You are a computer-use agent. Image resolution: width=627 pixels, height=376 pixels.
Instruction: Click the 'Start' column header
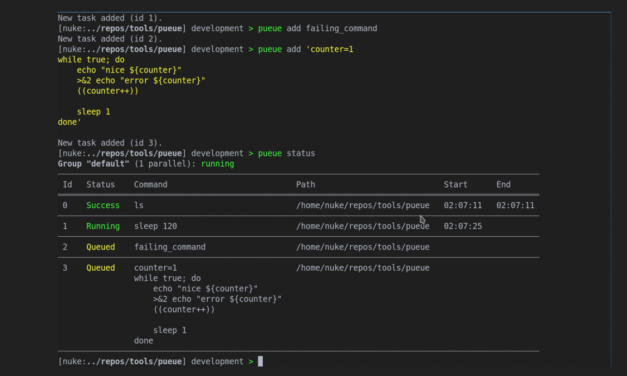pos(455,184)
